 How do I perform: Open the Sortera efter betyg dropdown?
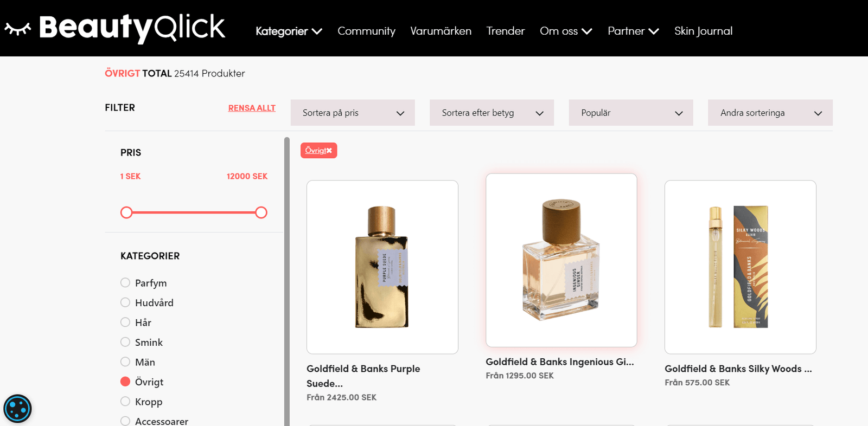pos(492,113)
